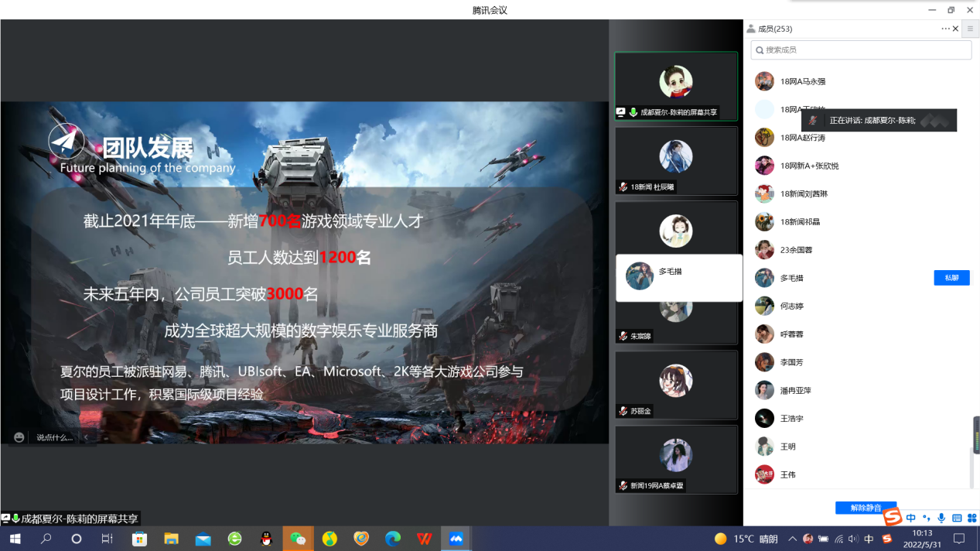The width and height of the screenshot is (980, 551).
Task: Open WeChat from the taskbar
Action: (x=298, y=539)
